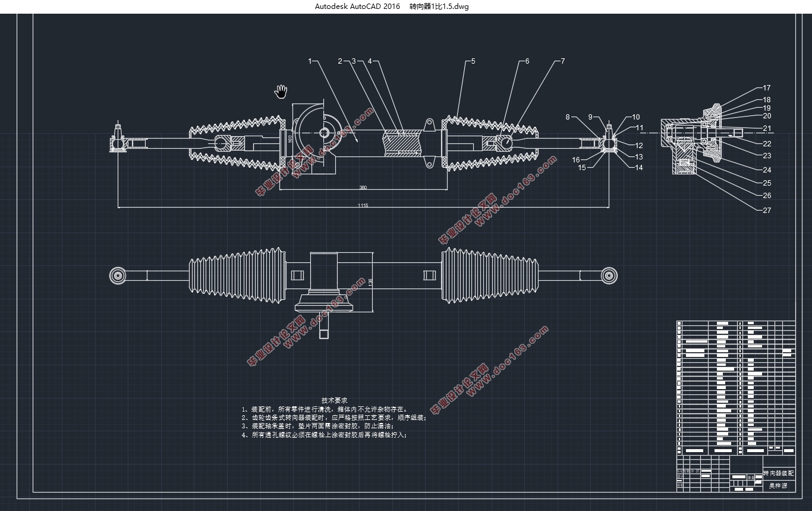This screenshot has height=511, width=812.
Task: Click part callout number 2
Action: (x=340, y=61)
